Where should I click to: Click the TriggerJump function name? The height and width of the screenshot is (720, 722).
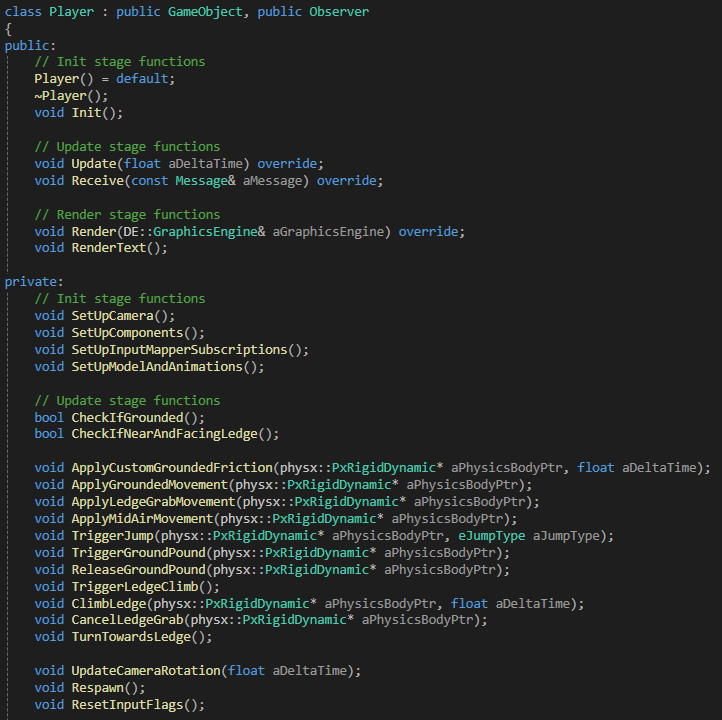click(112, 536)
